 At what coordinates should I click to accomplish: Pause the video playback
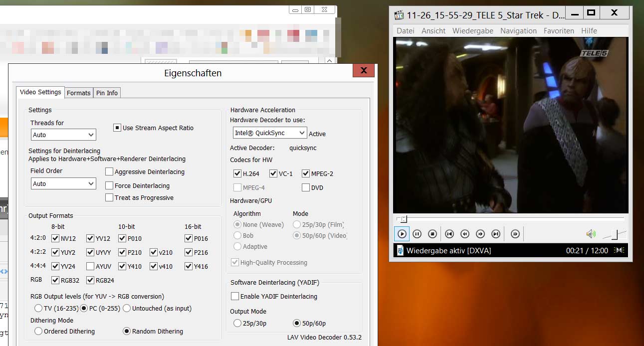[418, 234]
